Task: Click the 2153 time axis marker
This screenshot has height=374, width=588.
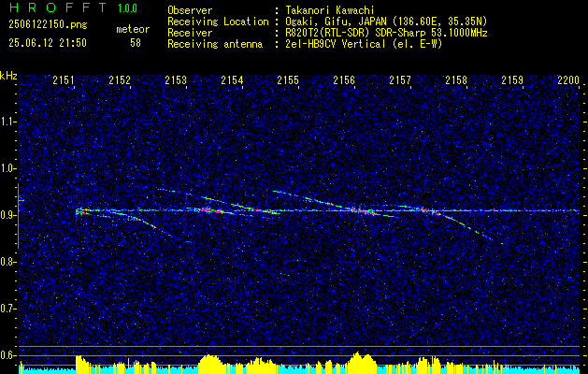Action: click(x=176, y=80)
